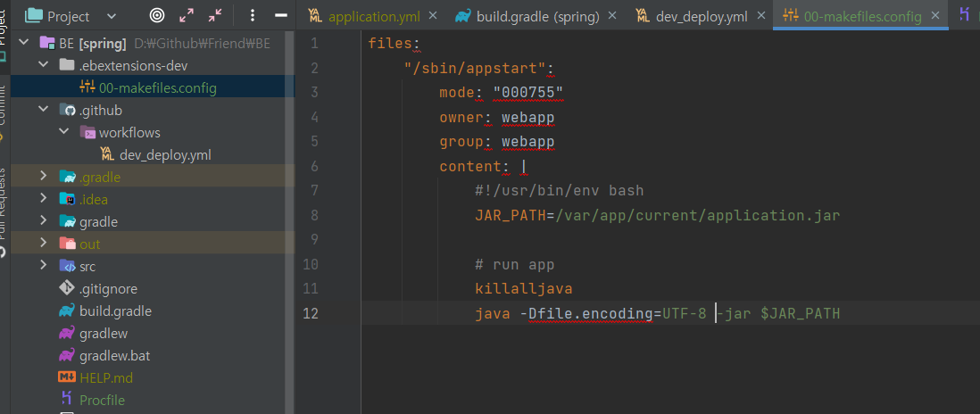Open the Project panel options kebab menu
Image resolution: width=980 pixels, height=414 pixels.
tap(253, 16)
